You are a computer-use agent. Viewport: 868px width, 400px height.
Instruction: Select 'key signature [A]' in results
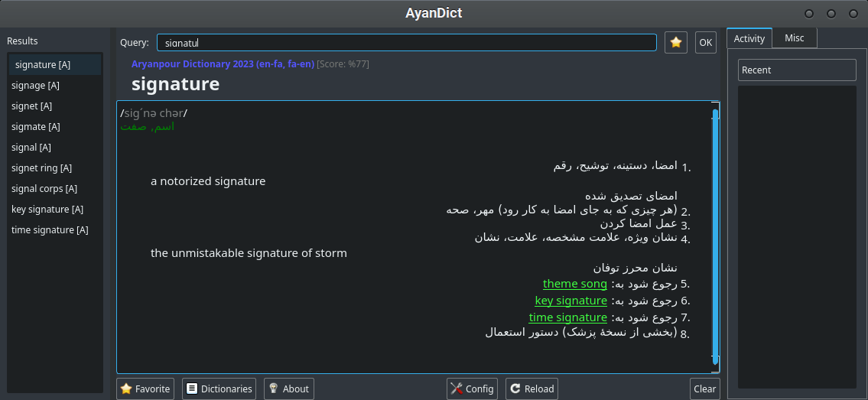pos(55,209)
